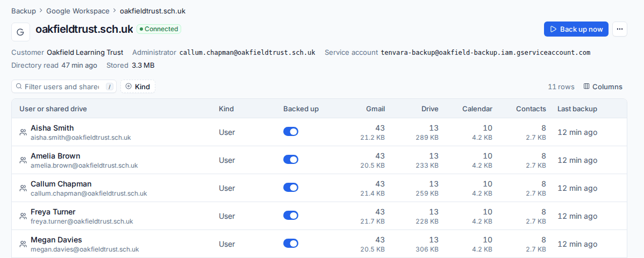644x258 pixels.
Task: Click oakfieldtrust.sch.uk in the breadcrumb
Action: [153, 11]
